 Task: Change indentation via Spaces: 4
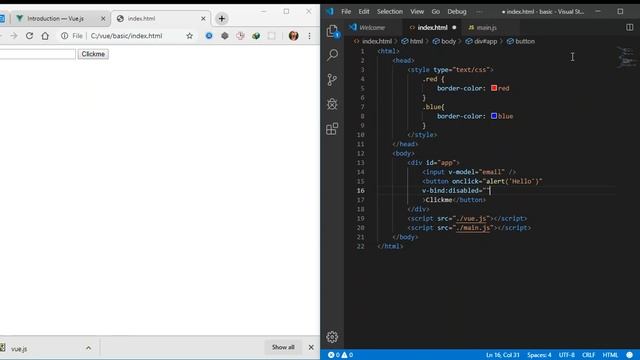pyautogui.click(x=539, y=355)
